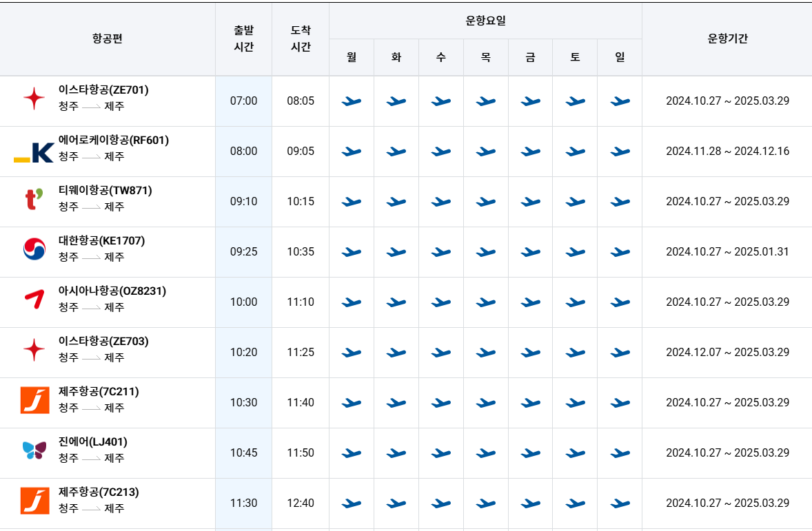Viewport: 812px width, 531px height.
Task: Select flight name 제주항공(7C211)
Action: pos(99,391)
